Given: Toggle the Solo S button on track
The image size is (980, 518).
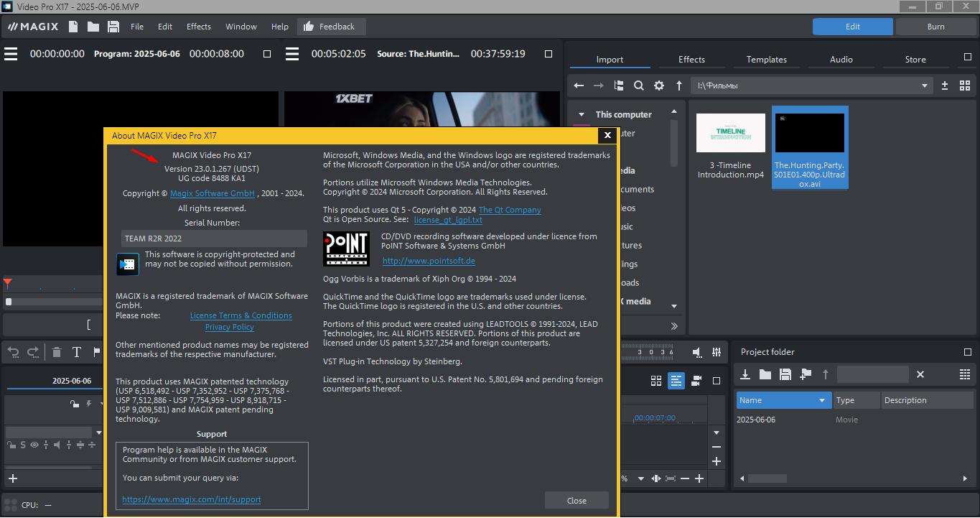Looking at the screenshot, I should [x=23, y=445].
